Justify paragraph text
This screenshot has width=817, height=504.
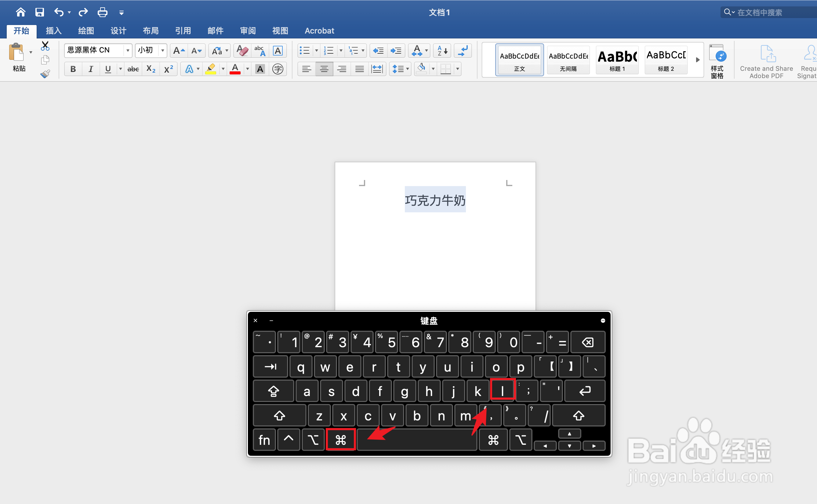click(x=359, y=69)
